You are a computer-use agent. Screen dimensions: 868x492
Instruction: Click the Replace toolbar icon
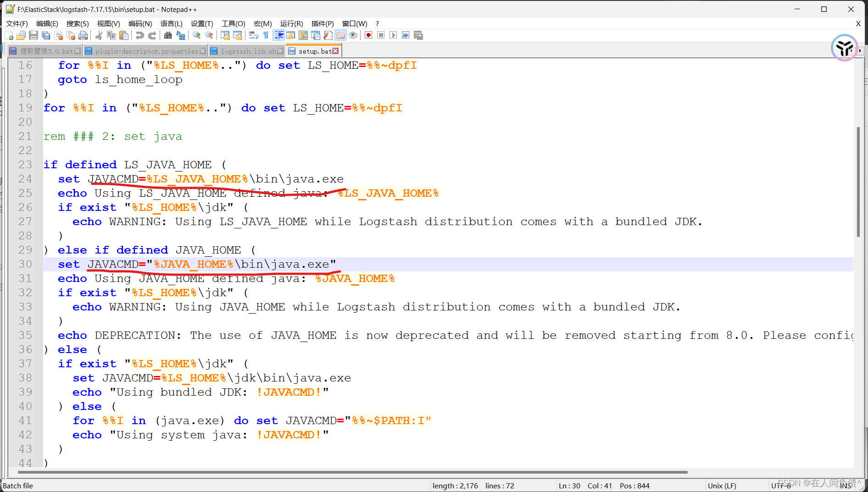click(x=181, y=35)
